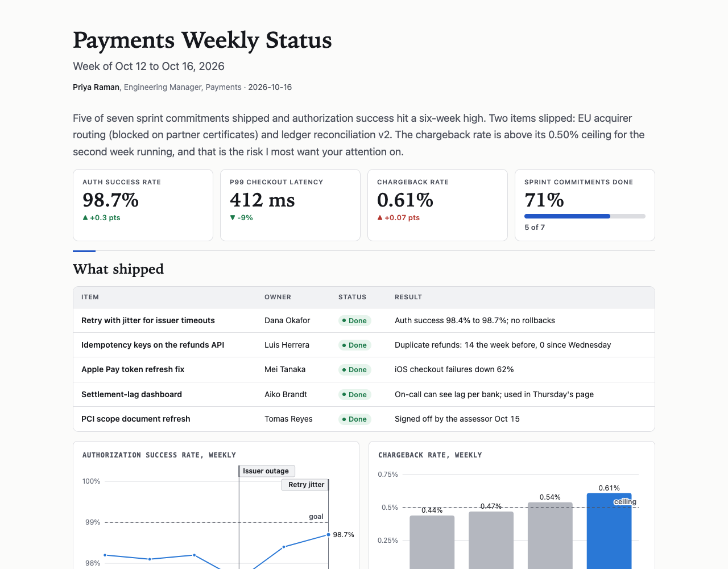Click the 0.47% chargeback bar

(x=491, y=541)
